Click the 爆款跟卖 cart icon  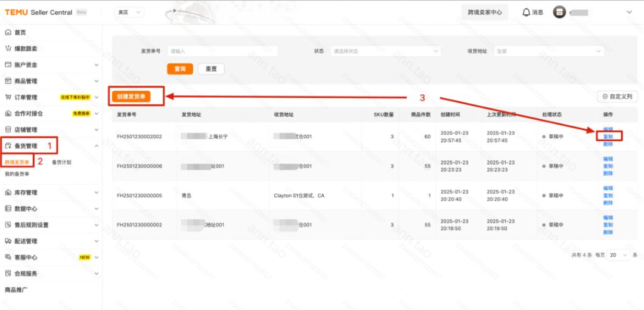[x=8, y=48]
